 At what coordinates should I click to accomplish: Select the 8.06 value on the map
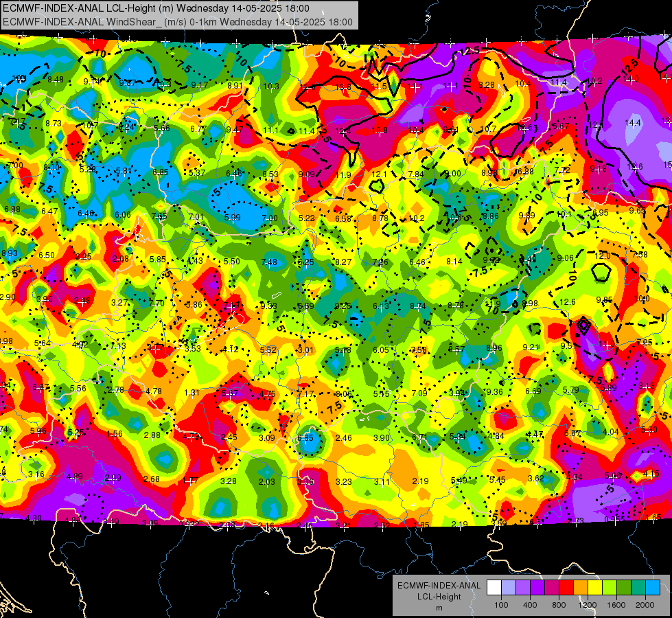[344, 393]
